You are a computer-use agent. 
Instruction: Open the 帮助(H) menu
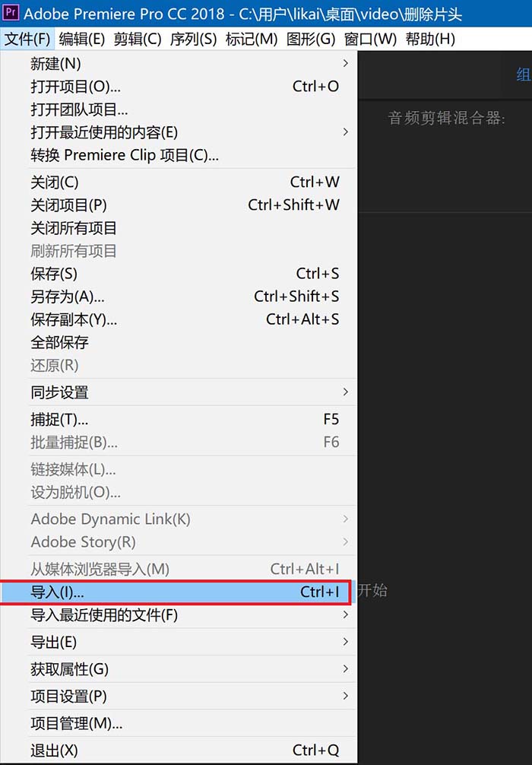430,39
